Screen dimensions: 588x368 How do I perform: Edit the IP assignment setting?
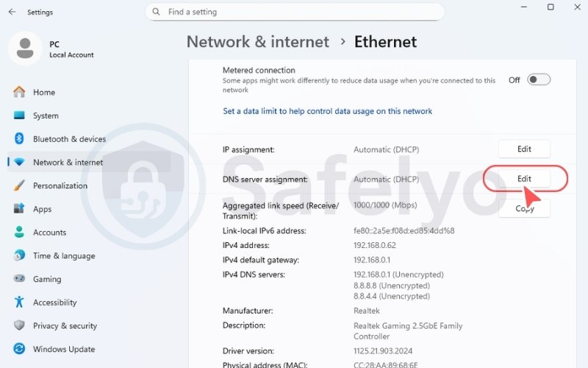pyautogui.click(x=524, y=149)
